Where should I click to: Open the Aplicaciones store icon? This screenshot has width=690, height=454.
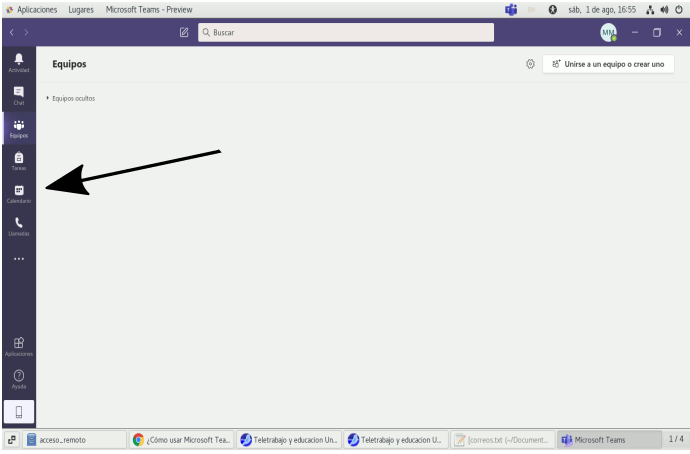(x=19, y=345)
